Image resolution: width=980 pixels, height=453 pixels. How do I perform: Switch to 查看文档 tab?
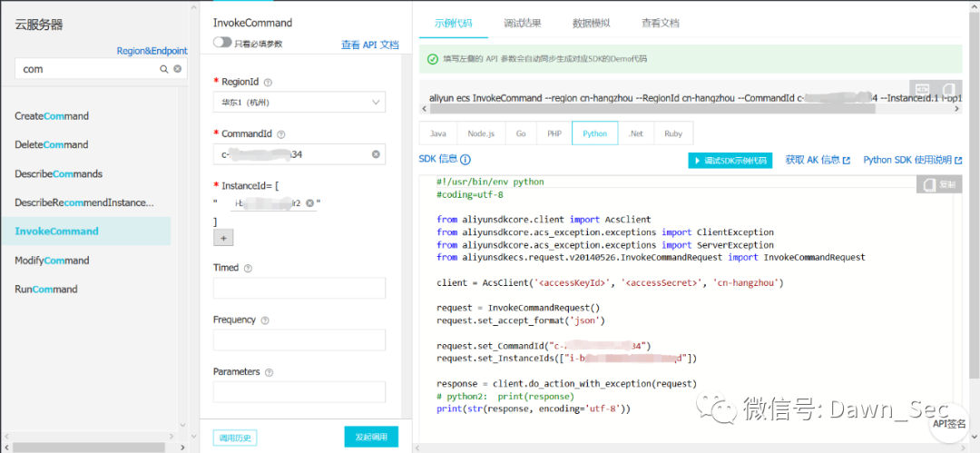(x=660, y=24)
